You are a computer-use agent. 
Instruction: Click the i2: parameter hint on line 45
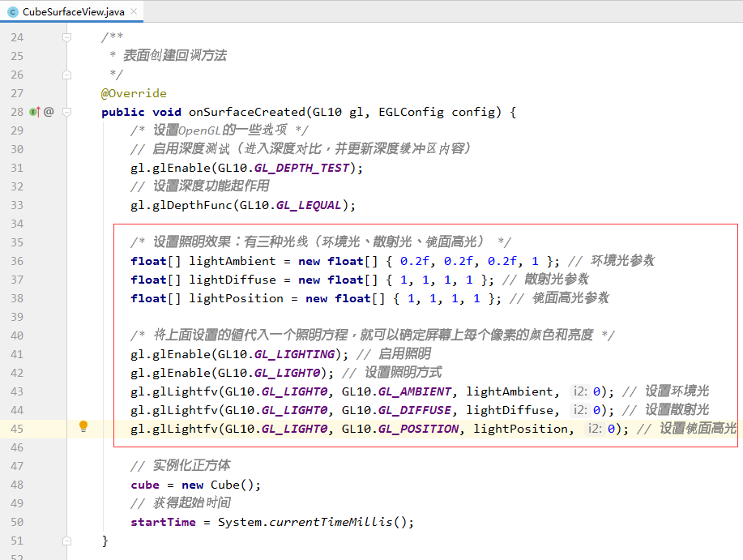595,428
